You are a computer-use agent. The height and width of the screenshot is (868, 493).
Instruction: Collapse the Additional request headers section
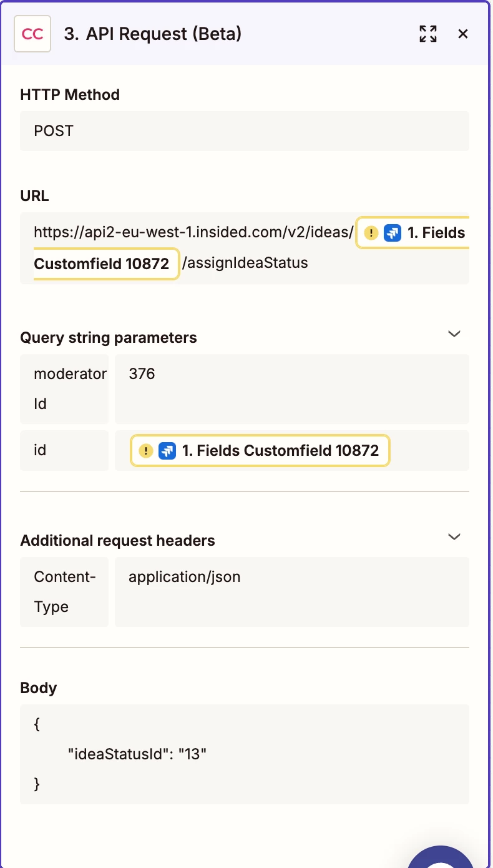pos(454,536)
